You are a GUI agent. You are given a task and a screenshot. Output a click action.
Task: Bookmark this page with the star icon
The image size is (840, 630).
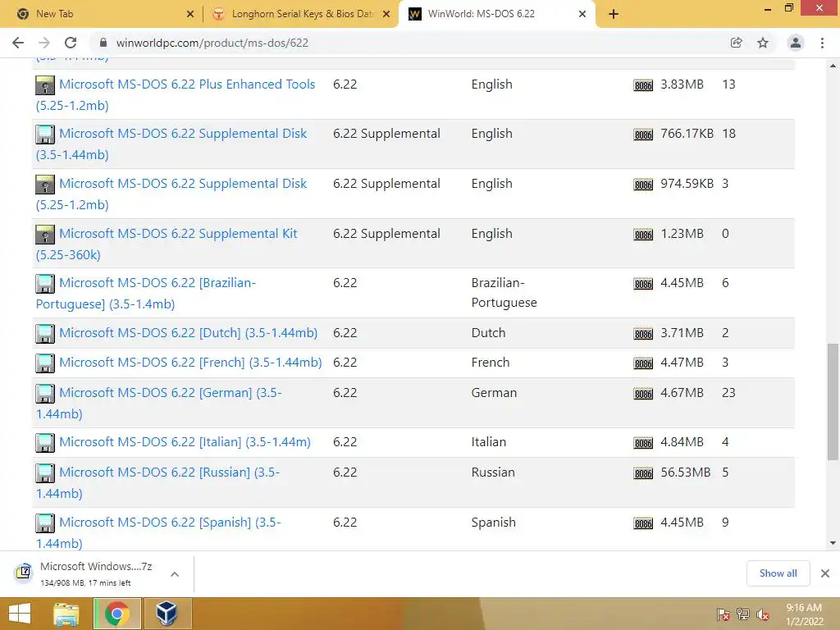click(x=763, y=43)
